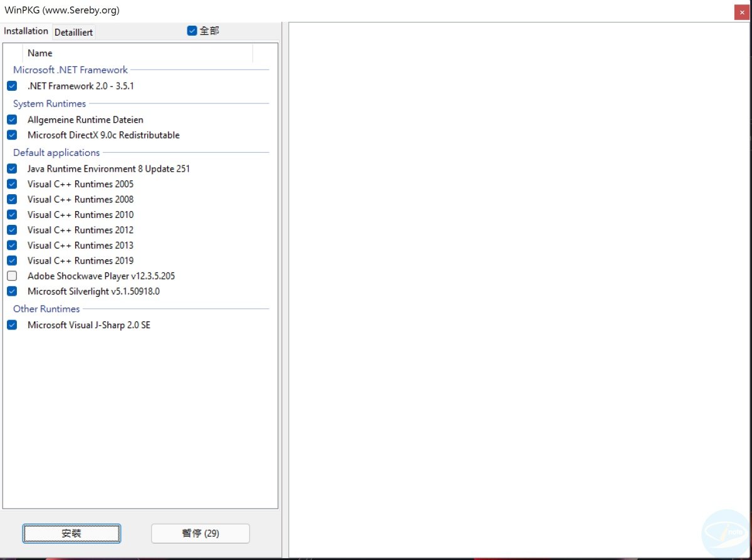Deselect Microsoft Visual J-Sharp 2.0 SE
Viewport: 752px width, 560px height.
tap(12, 324)
